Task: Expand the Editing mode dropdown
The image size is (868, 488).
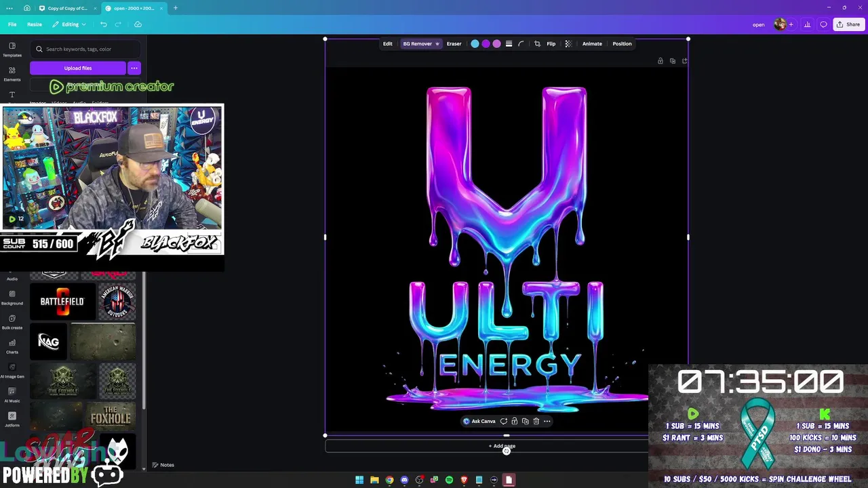Action: click(69, 24)
